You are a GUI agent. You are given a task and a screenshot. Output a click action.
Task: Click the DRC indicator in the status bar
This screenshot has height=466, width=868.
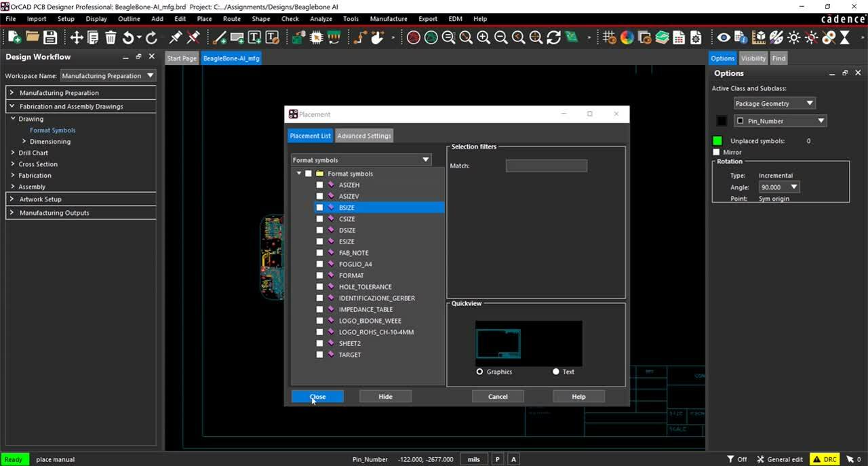(x=824, y=459)
